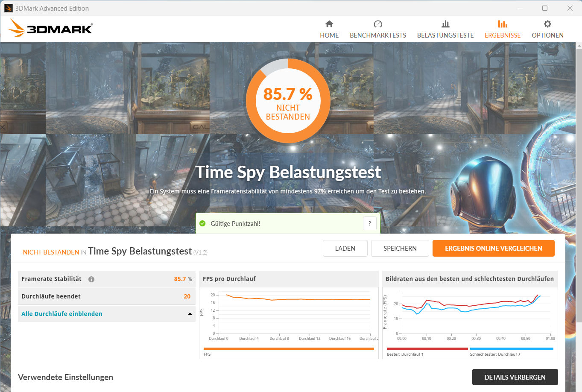Screen dimensions: 582x392
Task: Collapse the Alle Durchläufe einblenden arrow
Action: 190,314
